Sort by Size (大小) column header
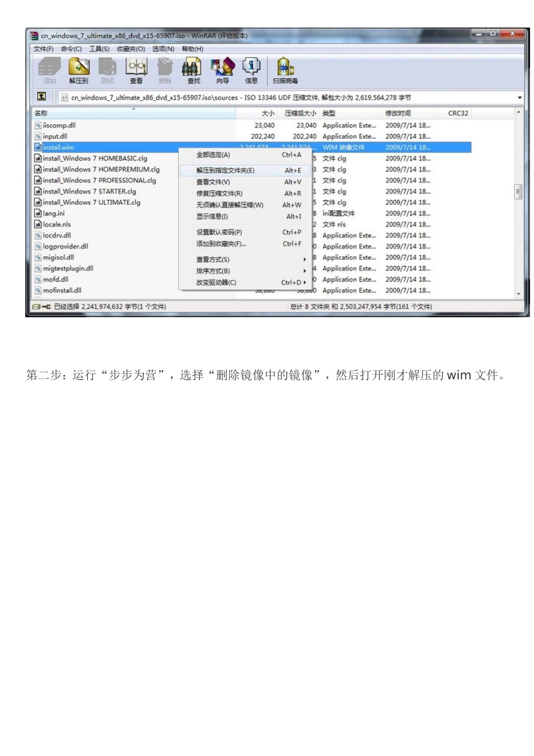Image resolution: width=534 pixels, height=756 pixels. [256, 113]
